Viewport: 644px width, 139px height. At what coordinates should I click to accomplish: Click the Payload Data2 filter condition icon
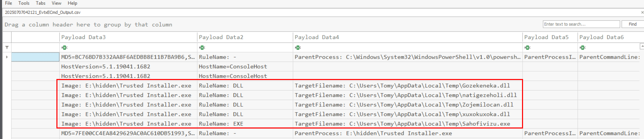202,48
